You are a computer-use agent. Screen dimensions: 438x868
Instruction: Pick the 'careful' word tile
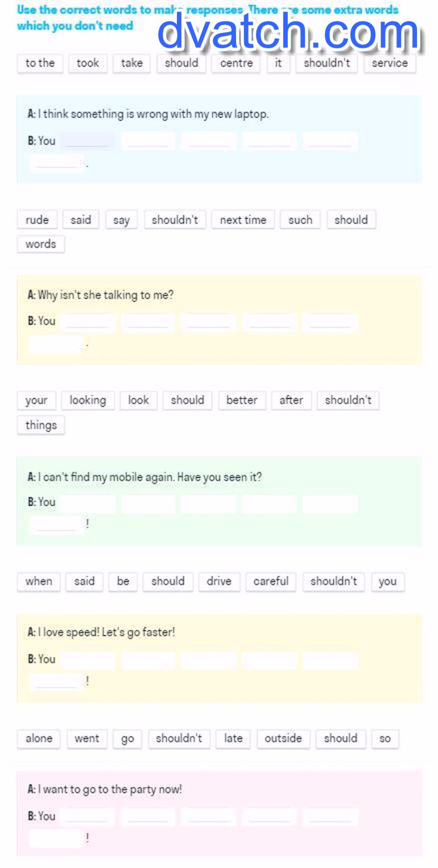click(271, 581)
